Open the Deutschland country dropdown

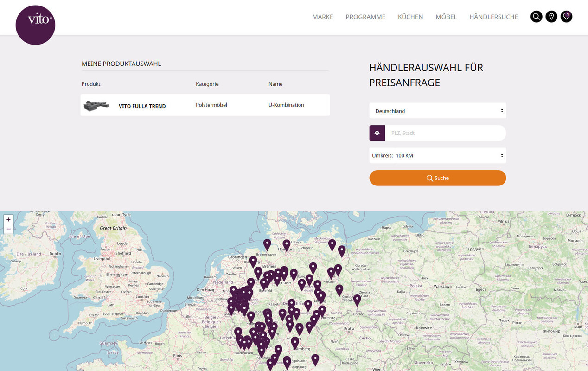[437, 111]
